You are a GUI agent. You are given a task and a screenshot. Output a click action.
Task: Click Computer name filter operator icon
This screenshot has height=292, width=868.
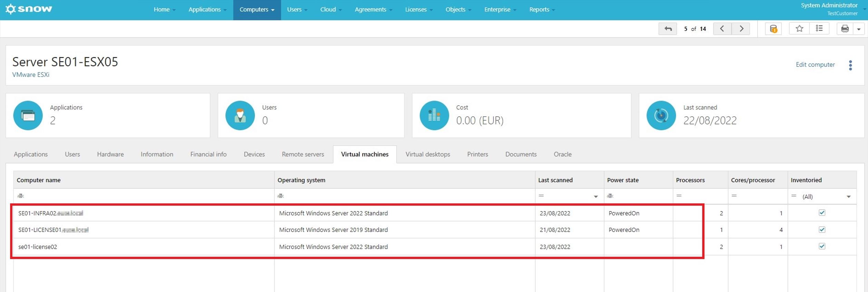tap(21, 196)
